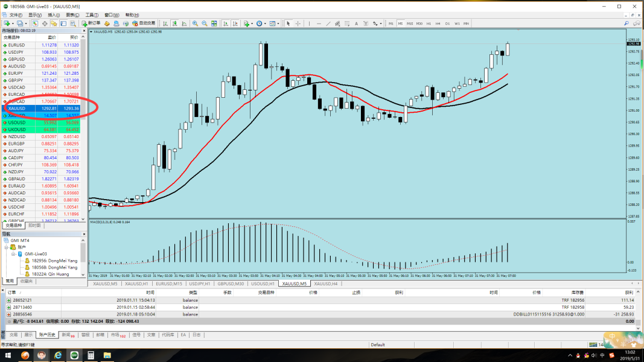Set chart timeframe to M15
This screenshot has width=644, height=362.
(410, 24)
